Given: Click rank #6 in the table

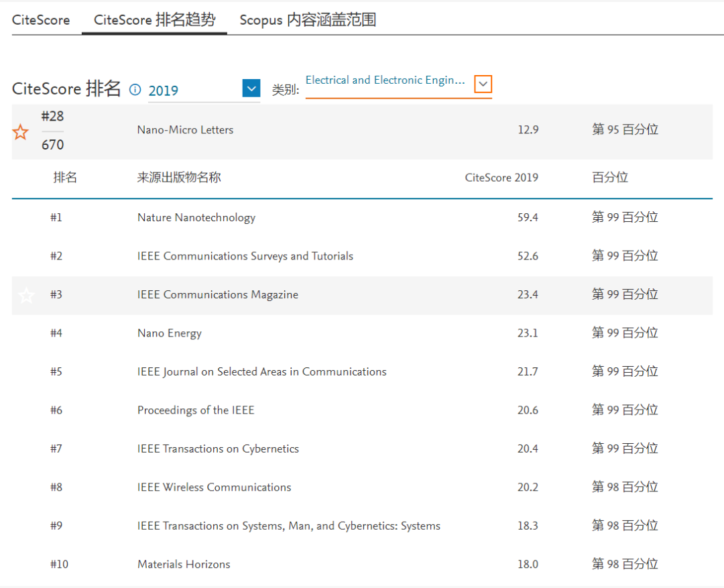Looking at the screenshot, I should [x=56, y=410].
